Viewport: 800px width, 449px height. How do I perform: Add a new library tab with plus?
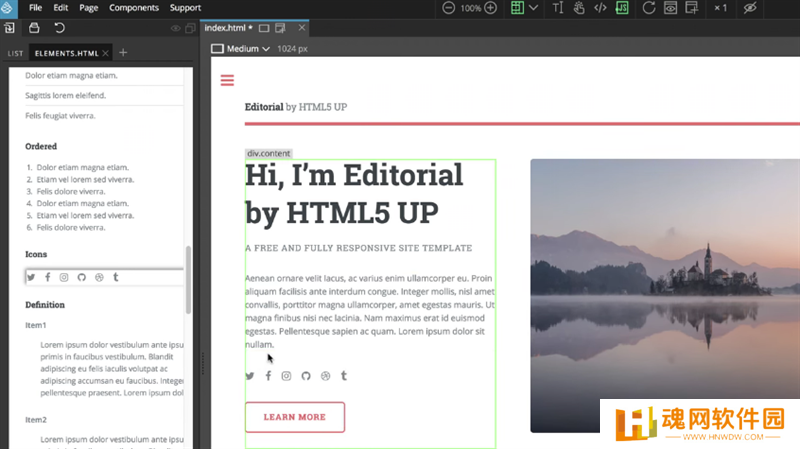click(123, 53)
